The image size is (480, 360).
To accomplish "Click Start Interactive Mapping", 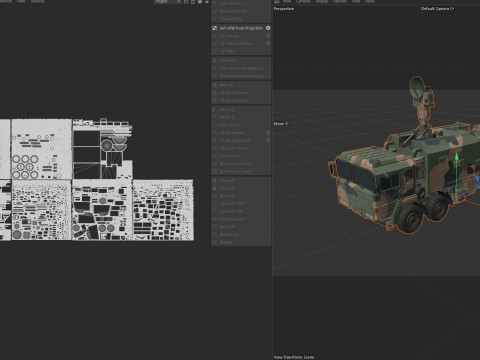I will coord(241,68).
